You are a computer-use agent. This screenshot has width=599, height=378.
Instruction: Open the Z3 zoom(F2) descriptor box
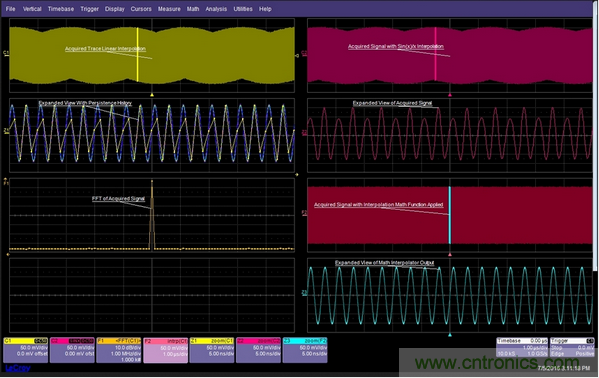305,350
